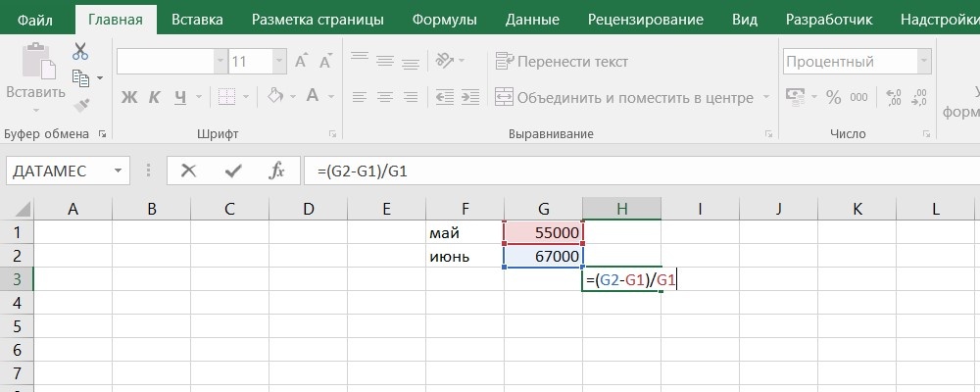Open Выравнивание group dialog launcher
Viewport: 980px width, 392px height.
coord(768,134)
